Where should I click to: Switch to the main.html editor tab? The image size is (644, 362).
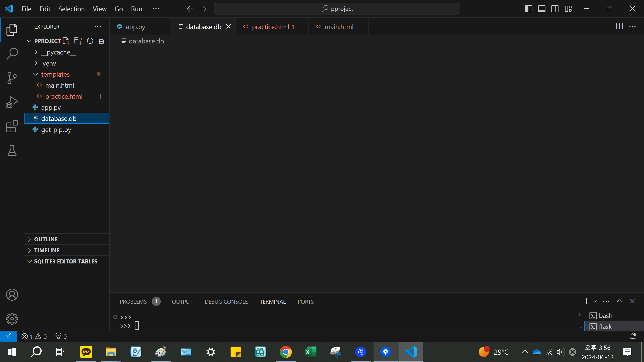pos(338,27)
